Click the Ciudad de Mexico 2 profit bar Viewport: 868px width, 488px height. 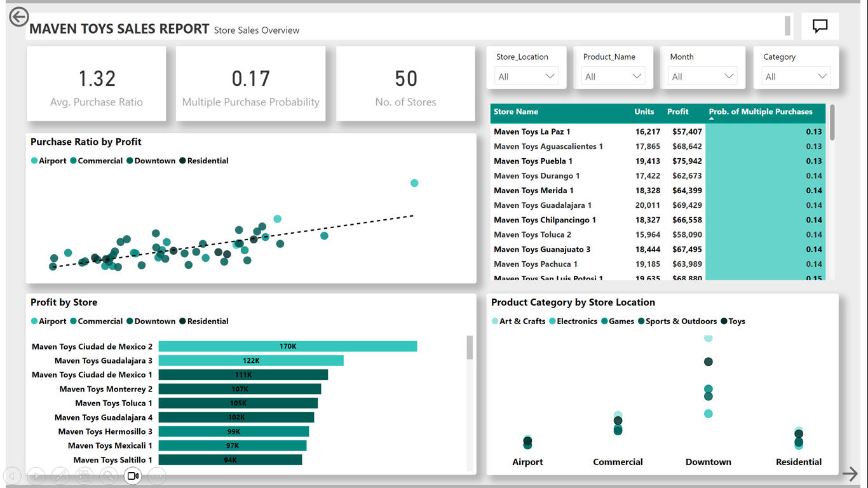(x=288, y=346)
